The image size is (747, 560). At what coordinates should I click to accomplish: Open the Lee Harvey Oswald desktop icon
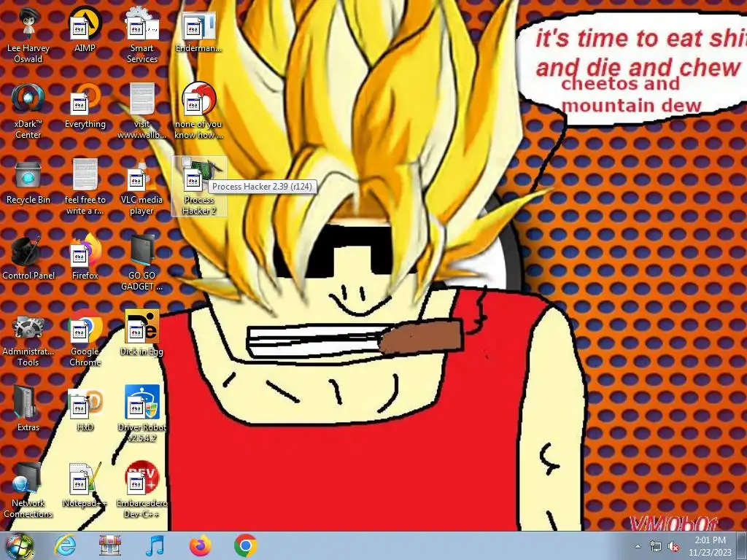[28, 34]
